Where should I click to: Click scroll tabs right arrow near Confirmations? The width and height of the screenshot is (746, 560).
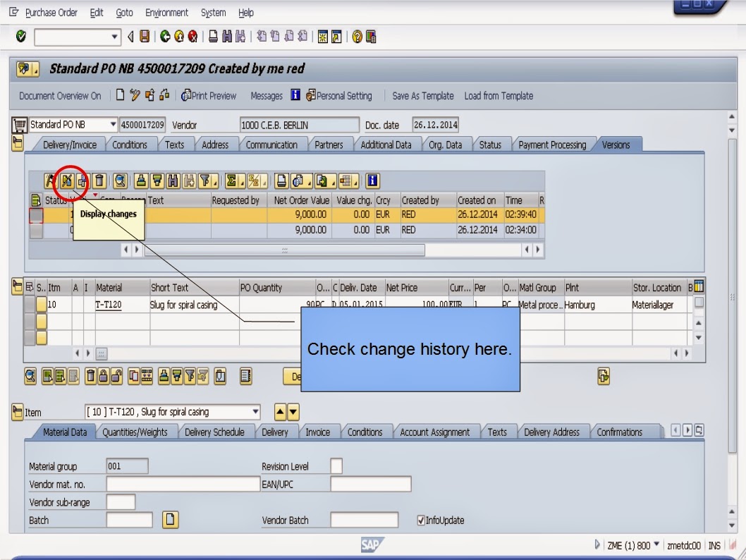coord(687,431)
